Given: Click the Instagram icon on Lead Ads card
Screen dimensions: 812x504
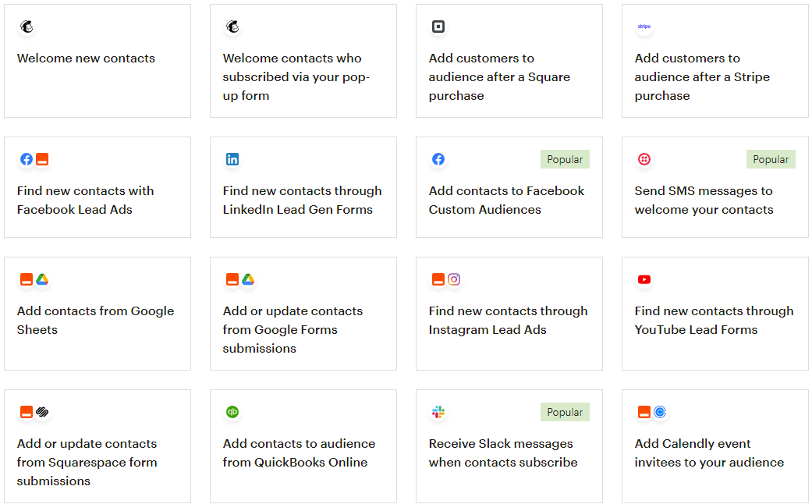Looking at the screenshot, I should [454, 280].
